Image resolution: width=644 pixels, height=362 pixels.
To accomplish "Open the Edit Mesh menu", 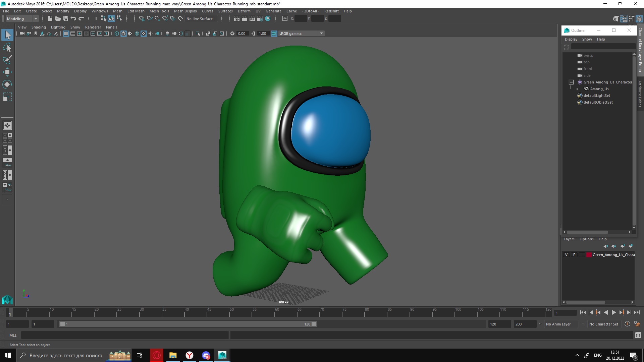I will click(x=136, y=11).
